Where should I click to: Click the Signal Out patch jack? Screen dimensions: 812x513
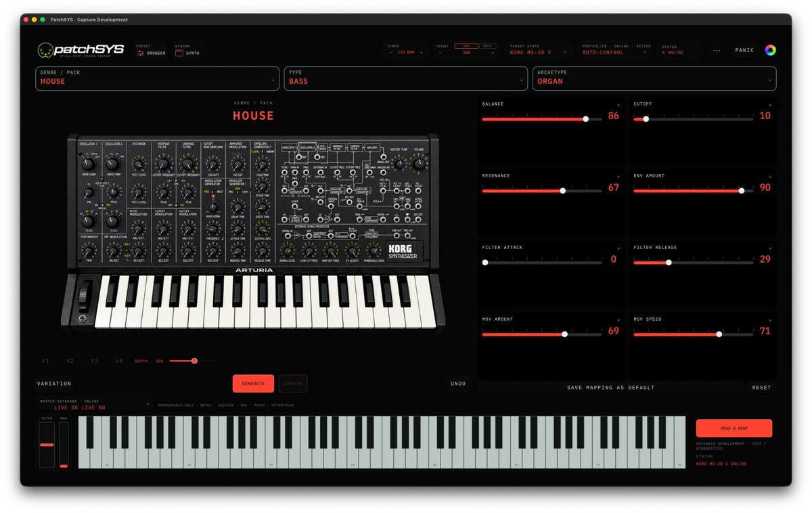pyautogui.click(x=384, y=157)
